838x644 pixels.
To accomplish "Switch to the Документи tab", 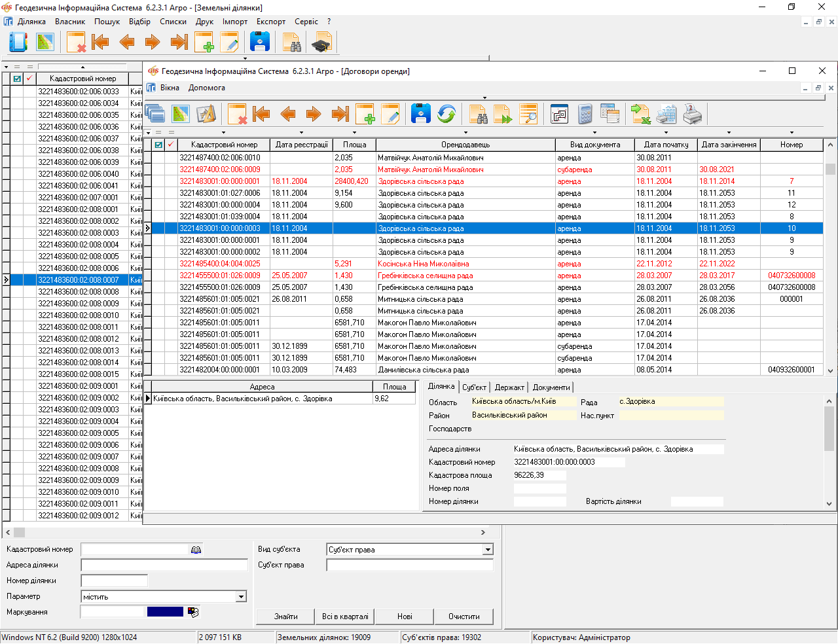I will [551, 387].
